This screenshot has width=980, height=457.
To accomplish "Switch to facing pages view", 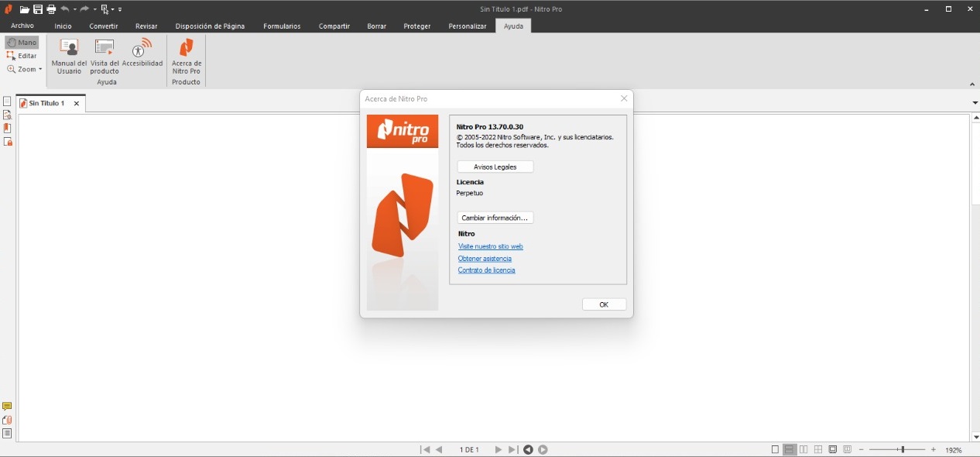I will [x=804, y=449].
